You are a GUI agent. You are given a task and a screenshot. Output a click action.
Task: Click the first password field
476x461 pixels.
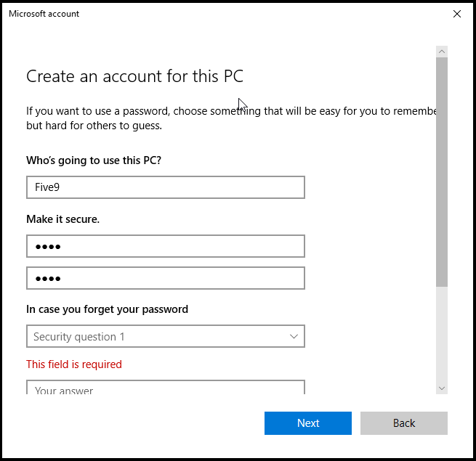click(166, 246)
